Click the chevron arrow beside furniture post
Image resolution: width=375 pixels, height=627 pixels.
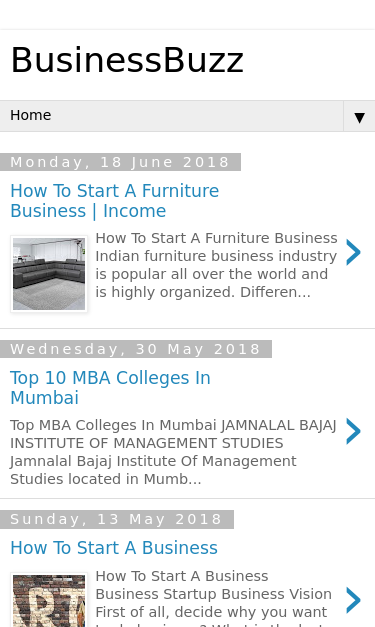[x=353, y=252]
